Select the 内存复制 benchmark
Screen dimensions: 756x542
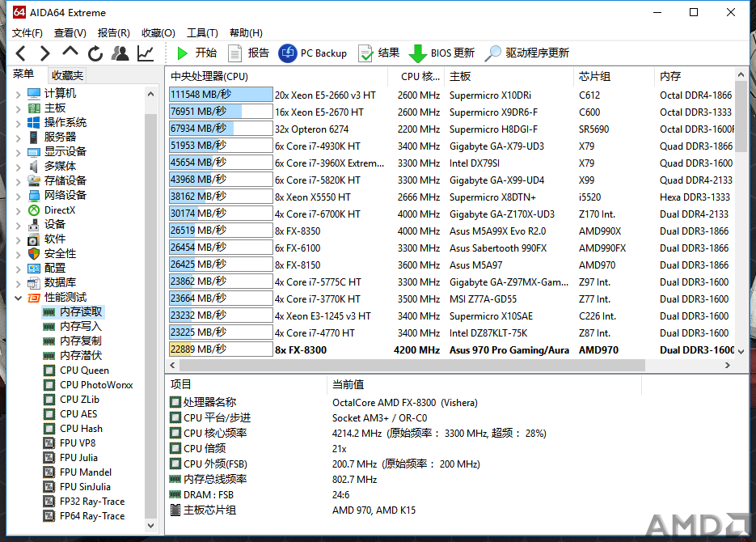pyautogui.click(x=73, y=341)
